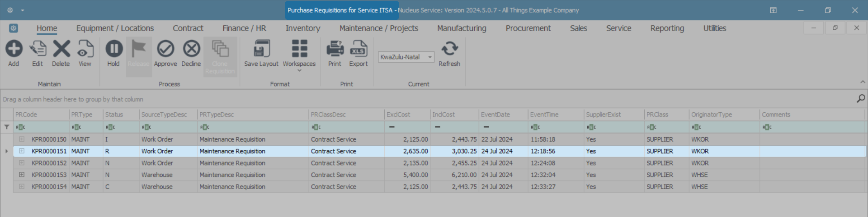868x217 pixels.
Task: Export the grid to XLS
Action: pos(359,49)
